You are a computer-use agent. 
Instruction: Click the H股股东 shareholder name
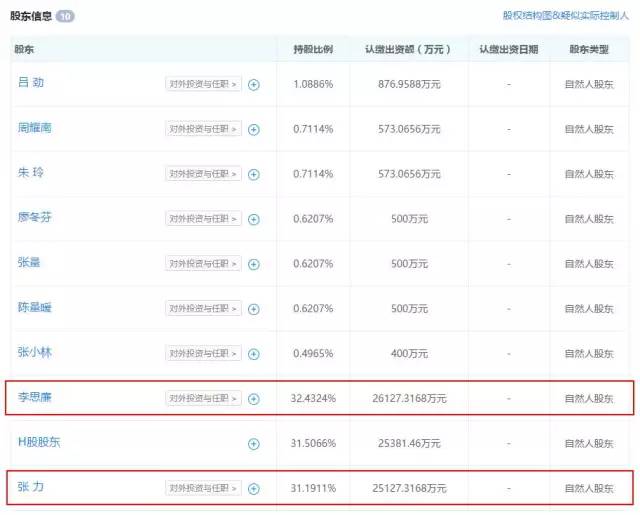[39, 442]
